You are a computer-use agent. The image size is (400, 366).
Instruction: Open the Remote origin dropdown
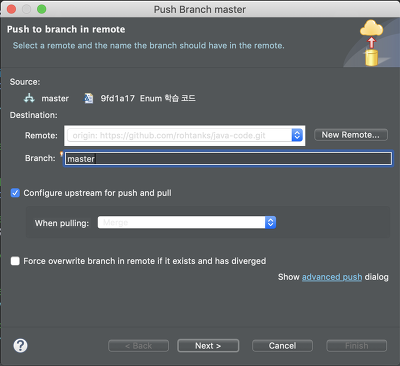185,135
